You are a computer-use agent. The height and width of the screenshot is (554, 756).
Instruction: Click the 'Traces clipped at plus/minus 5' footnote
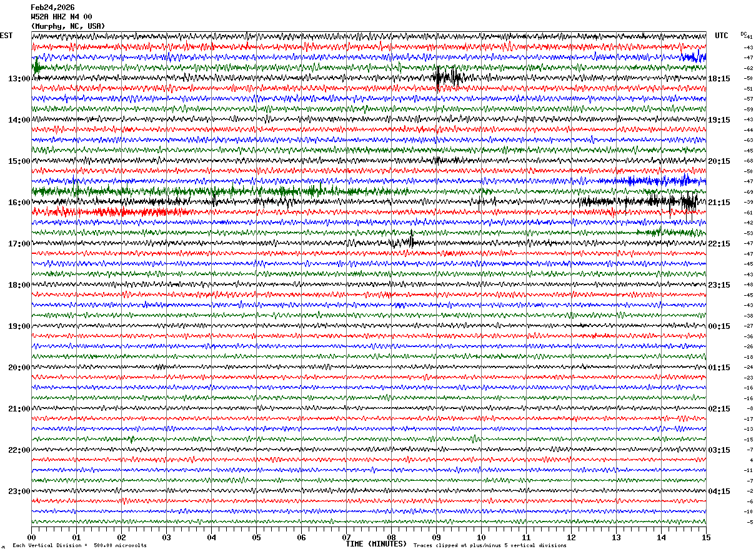click(x=490, y=546)
